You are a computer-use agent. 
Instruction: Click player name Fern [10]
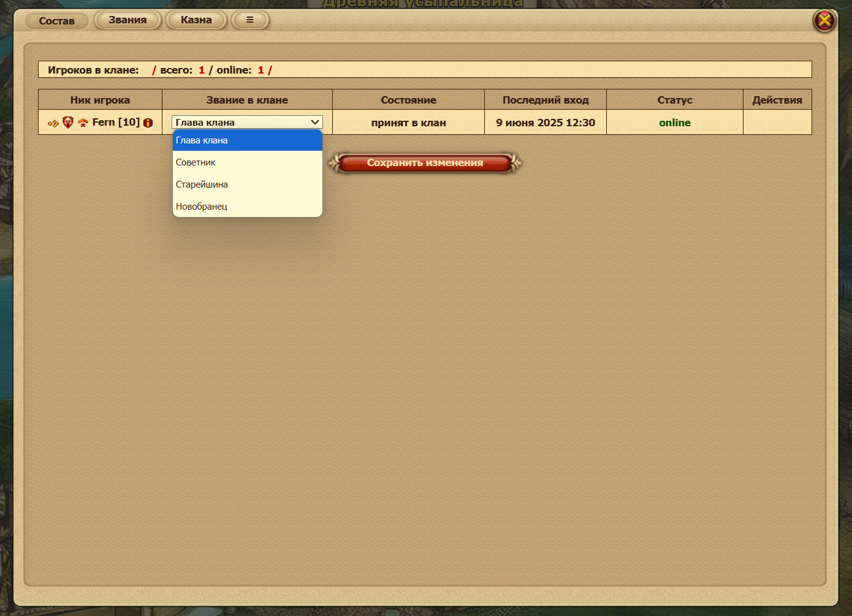pos(116,122)
